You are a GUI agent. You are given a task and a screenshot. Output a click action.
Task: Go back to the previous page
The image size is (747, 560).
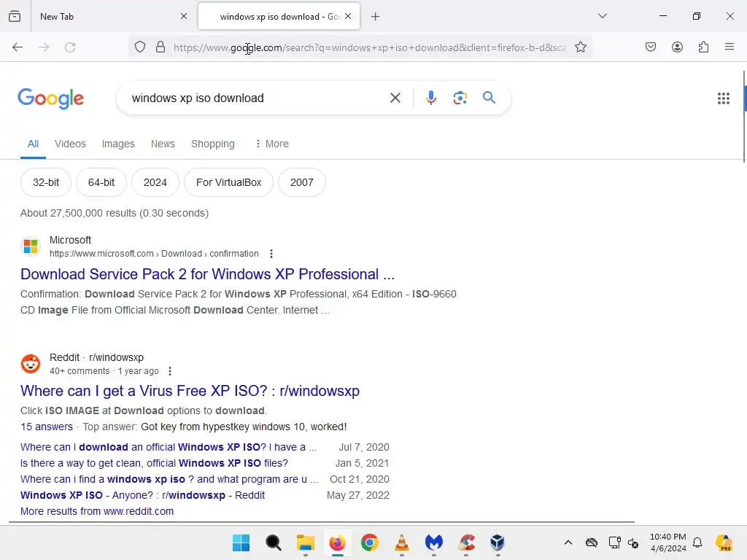[18, 47]
